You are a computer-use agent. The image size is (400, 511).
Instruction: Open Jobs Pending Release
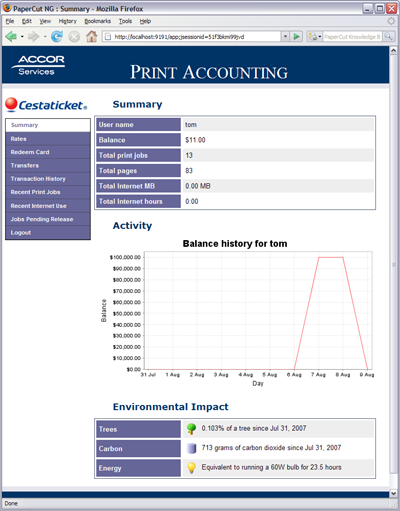tap(48, 219)
